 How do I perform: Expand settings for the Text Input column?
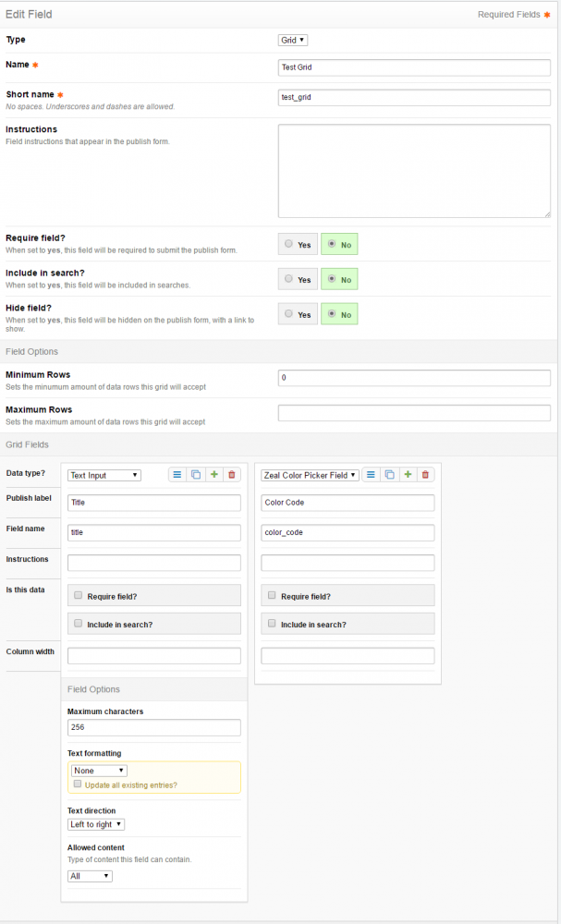177,474
